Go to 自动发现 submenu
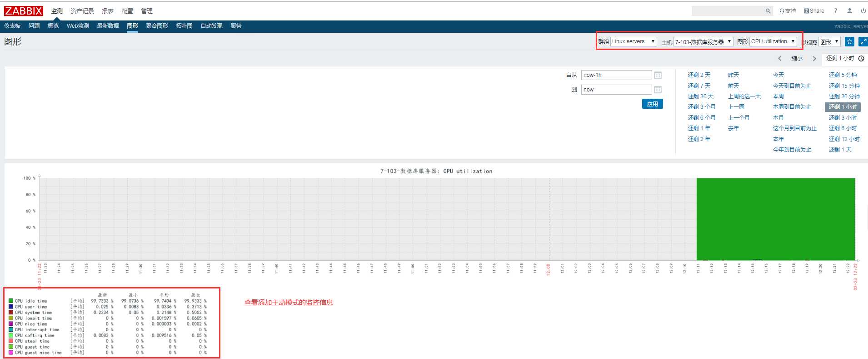Screen dimensions: 868x359 211,26
